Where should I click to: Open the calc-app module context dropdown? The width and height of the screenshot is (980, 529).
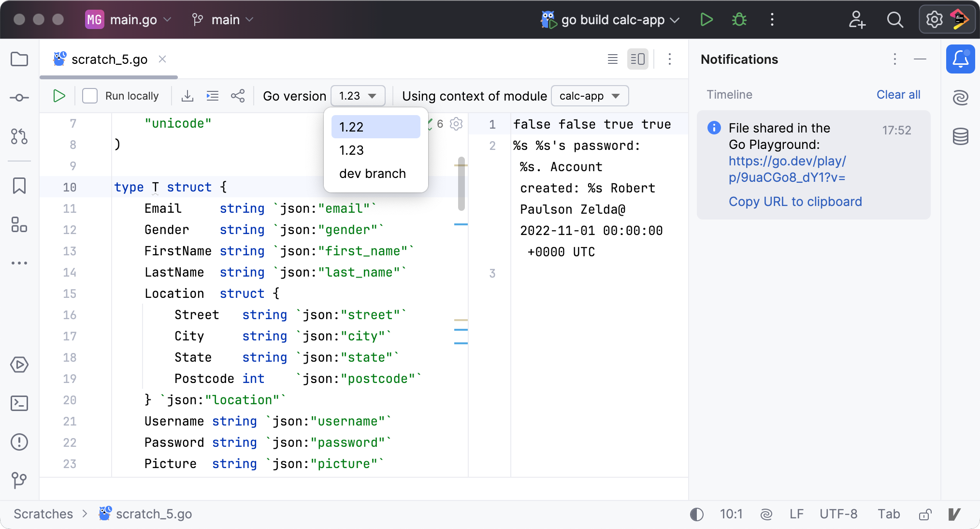[589, 96]
